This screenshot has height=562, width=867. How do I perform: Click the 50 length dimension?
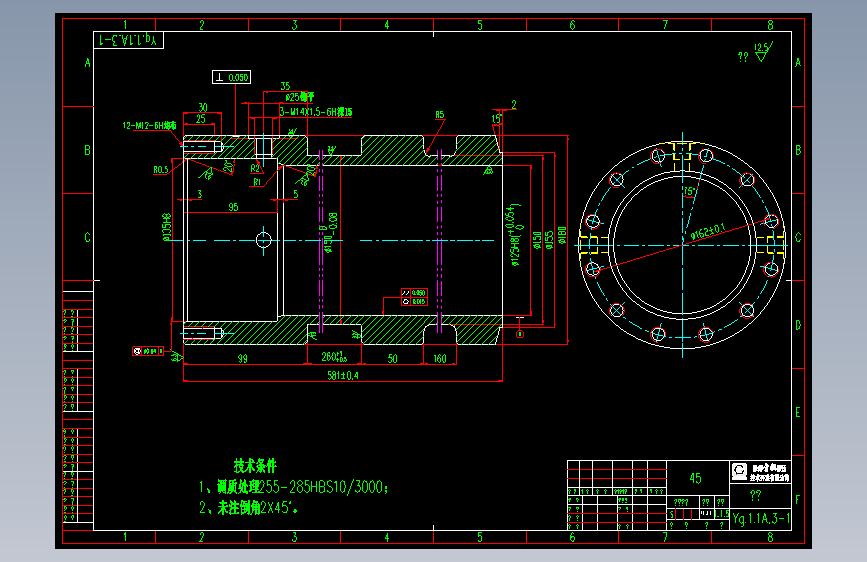pos(393,358)
